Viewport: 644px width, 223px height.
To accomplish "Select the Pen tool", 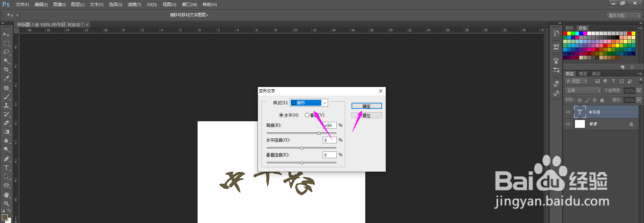I will pyautogui.click(x=6, y=159).
